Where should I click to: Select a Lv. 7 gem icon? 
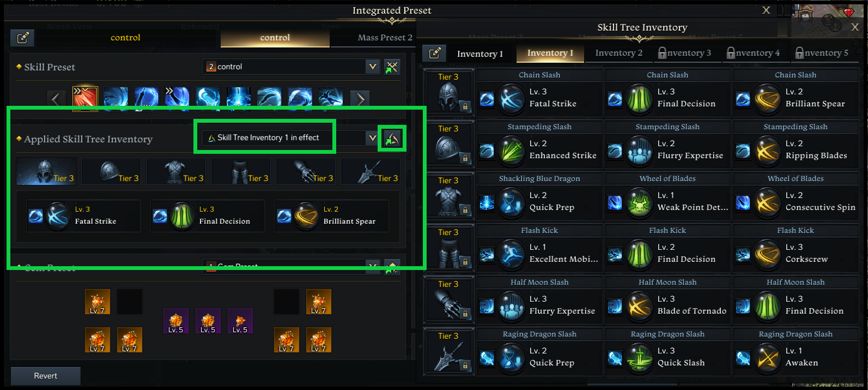pos(98,301)
